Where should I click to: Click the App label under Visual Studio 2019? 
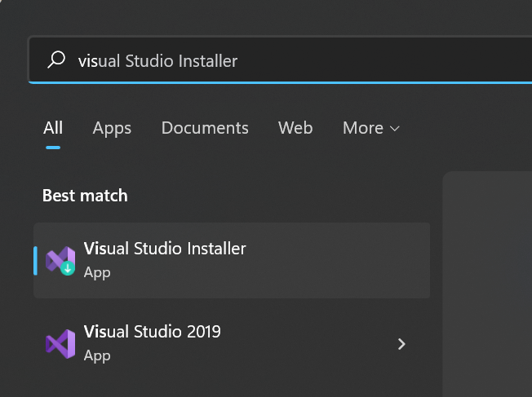97,355
